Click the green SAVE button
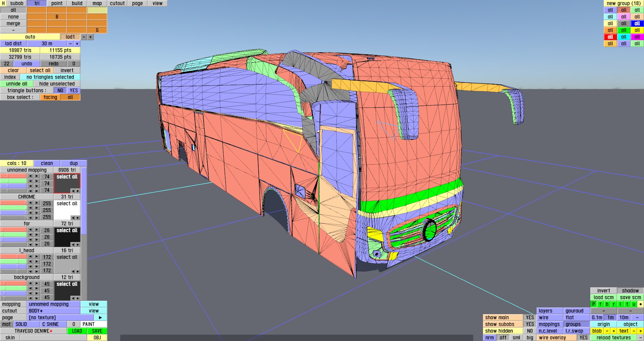The image size is (644, 341). tap(97, 331)
